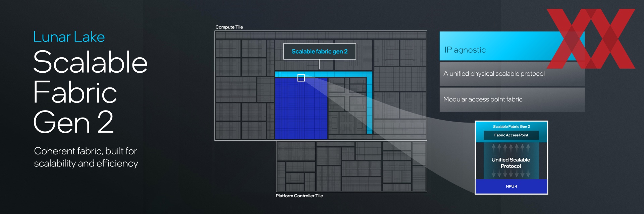644x214 pixels.
Task: Click 'A unified physical scalable protocol' panel
Action: 512,74
